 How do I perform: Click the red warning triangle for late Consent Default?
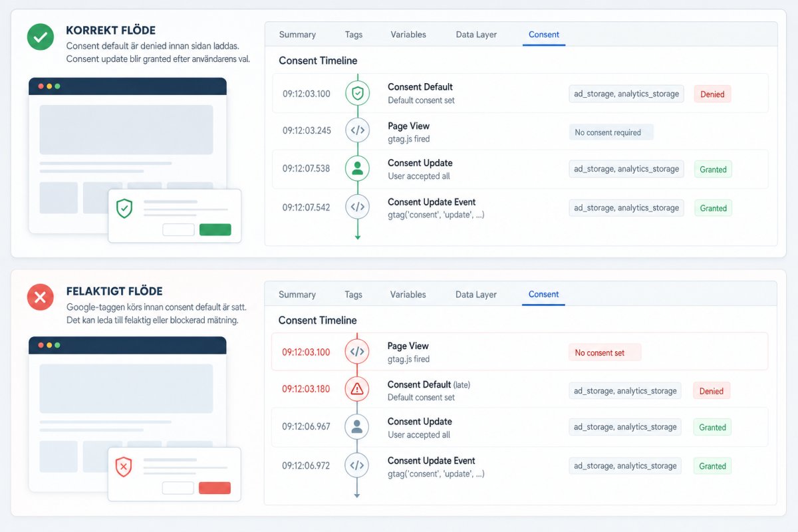tap(357, 389)
